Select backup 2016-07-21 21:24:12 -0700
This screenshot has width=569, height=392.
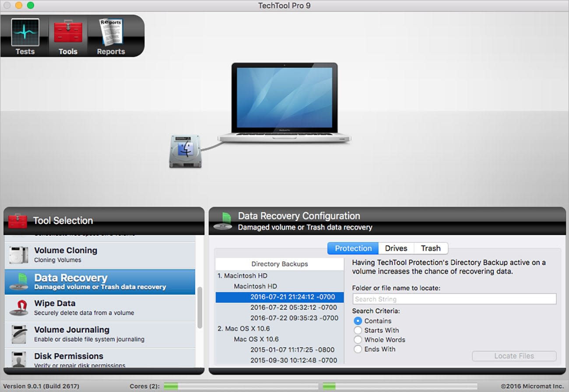coord(280,297)
